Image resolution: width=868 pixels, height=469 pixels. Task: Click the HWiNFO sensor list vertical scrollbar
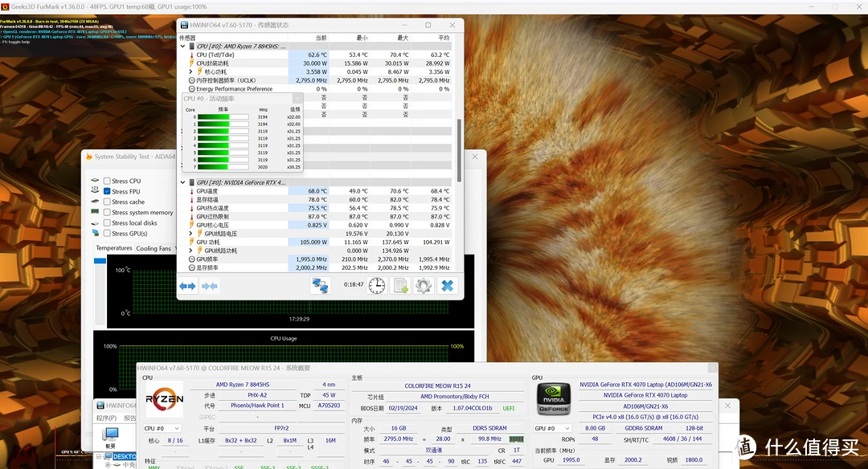459,150
